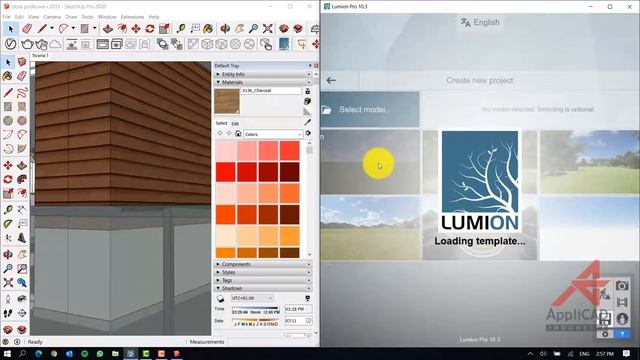Select the Pencil Line tool in left palette
640x360 pixels.
(x=8, y=93)
